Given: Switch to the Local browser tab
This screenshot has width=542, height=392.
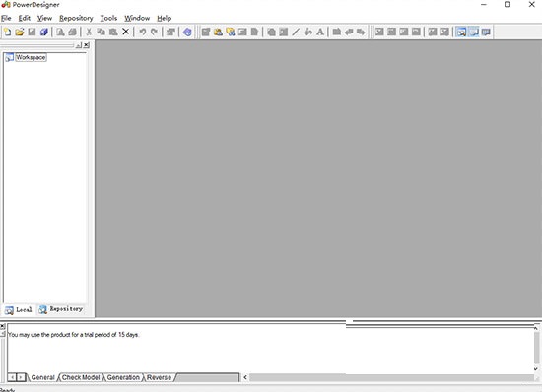Looking at the screenshot, I should pyautogui.click(x=19, y=310).
